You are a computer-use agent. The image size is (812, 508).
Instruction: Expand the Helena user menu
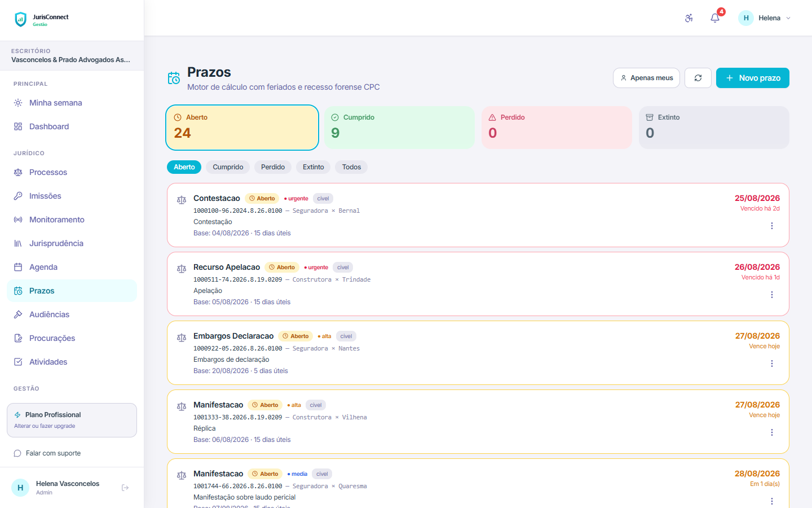tap(765, 18)
